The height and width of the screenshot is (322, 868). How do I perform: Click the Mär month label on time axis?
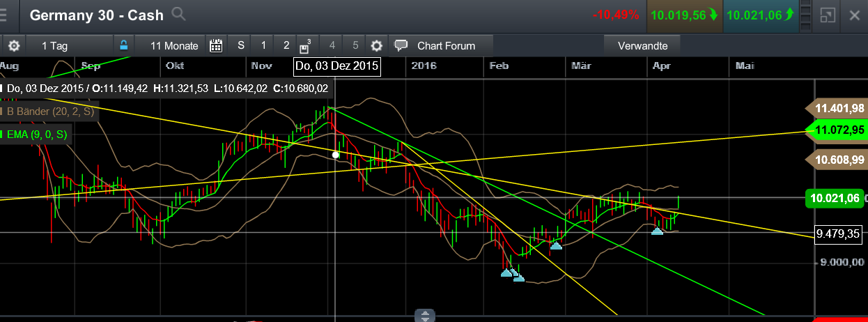coord(581,66)
